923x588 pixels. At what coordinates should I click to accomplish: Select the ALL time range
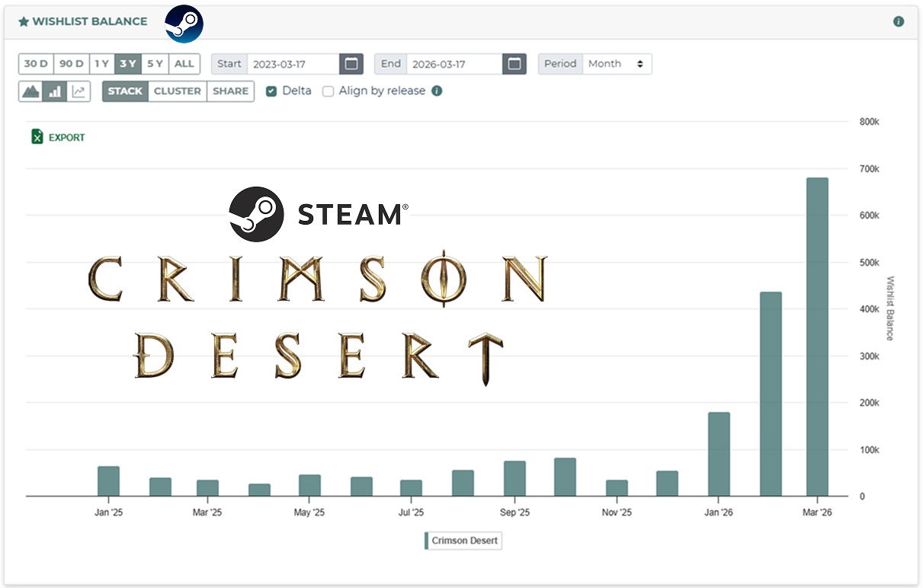[184, 64]
